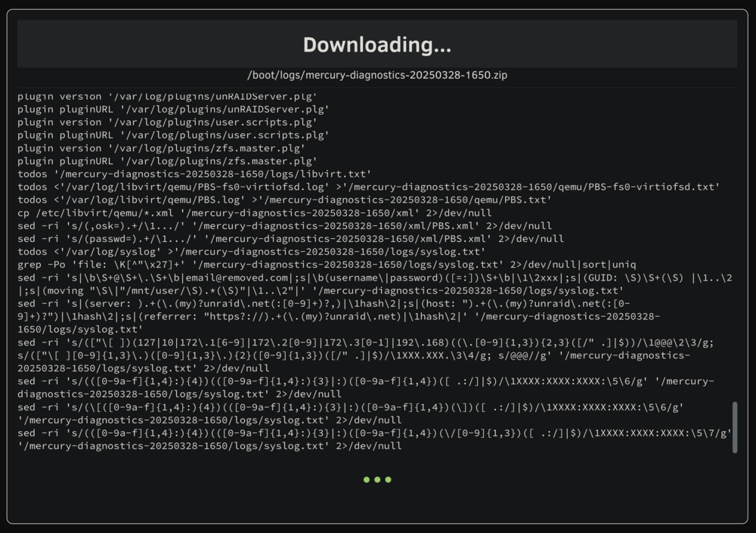Click the "grep -Po 'file:" line
Viewport: 756px width, 533px height.
coord(327,265)
